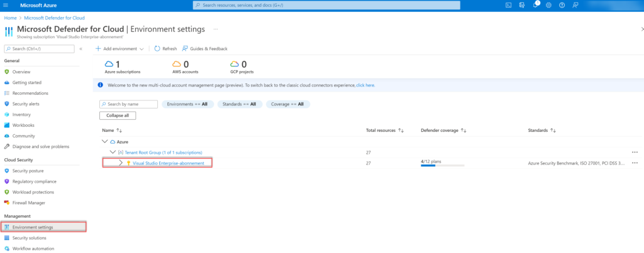Open Visual Studio Enterprise-abonnement subscription

pyautogui.click(x=169, y=163)
